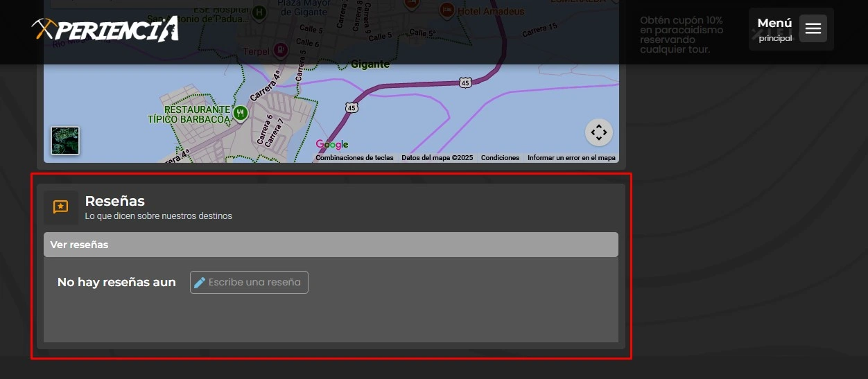Click the Reseñas star speech-bubble icon
The width and height of the screenshot is (868, 379).
click(61, 207)
